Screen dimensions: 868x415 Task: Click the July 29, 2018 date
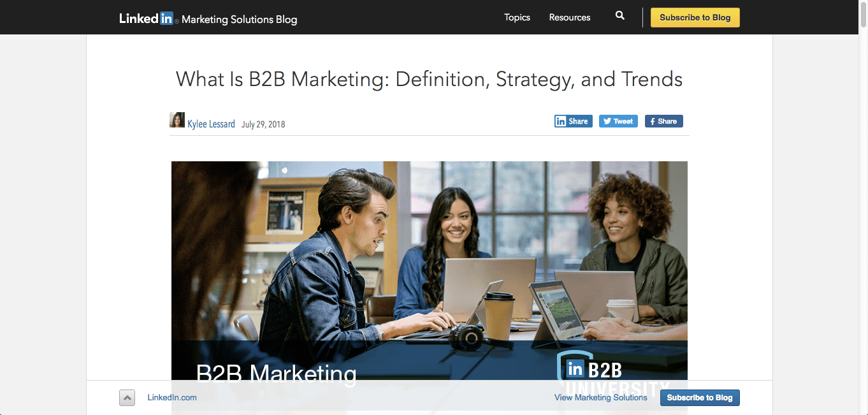click(x=263, y=124)
